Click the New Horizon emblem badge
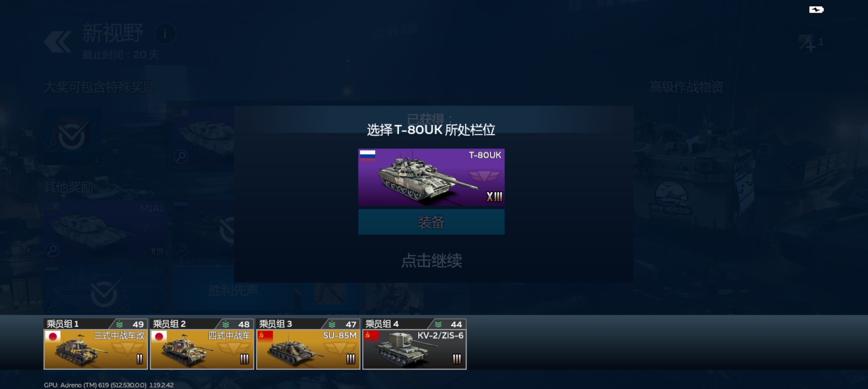This screenshot has height=389, width=868. tap(670, 198)
